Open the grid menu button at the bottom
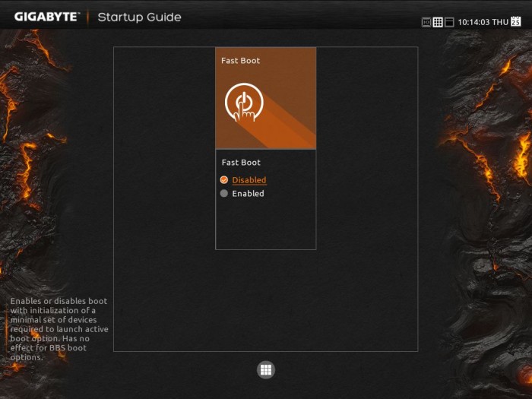This screenshot has height=399, width=532. [266, 370]
